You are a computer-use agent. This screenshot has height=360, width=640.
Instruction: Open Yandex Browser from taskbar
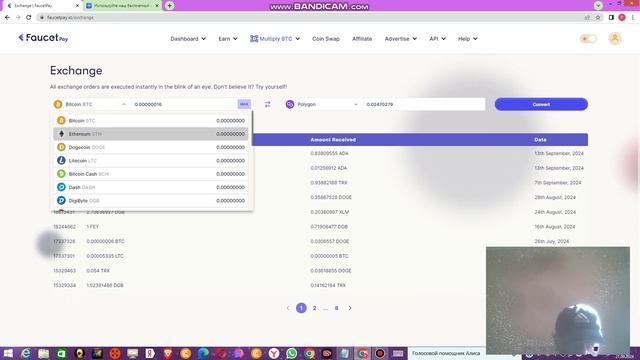(274, 353)
